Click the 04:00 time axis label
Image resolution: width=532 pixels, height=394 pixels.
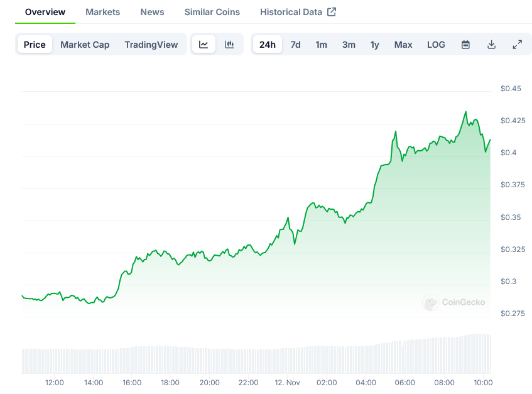point(366,383)
